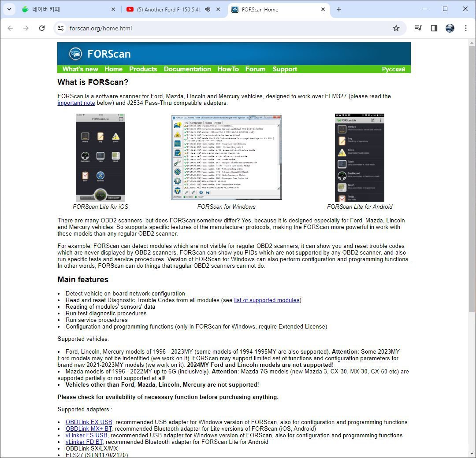Open the HowTo menu item
This screenshot has width=476, height=458.
228,69
